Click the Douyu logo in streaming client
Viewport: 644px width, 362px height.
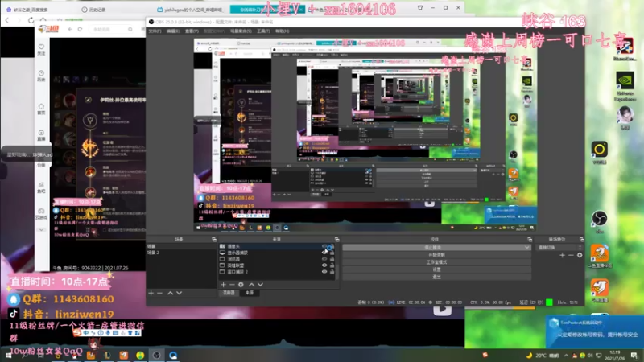tap(48, 29)
